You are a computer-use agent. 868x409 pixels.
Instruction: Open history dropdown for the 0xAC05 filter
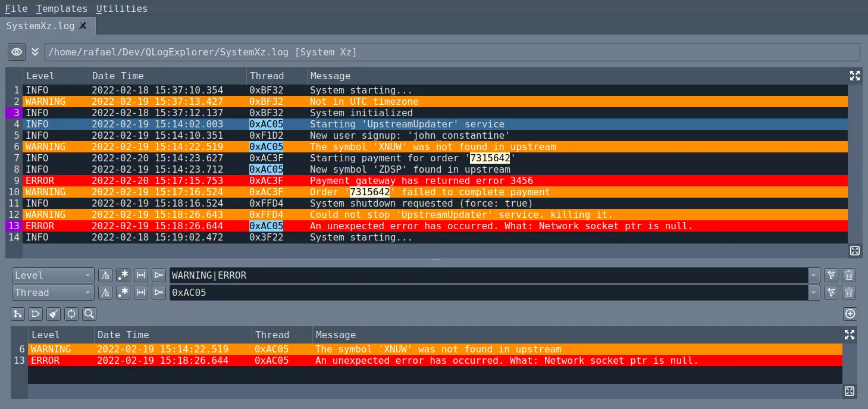click(813, 292)
